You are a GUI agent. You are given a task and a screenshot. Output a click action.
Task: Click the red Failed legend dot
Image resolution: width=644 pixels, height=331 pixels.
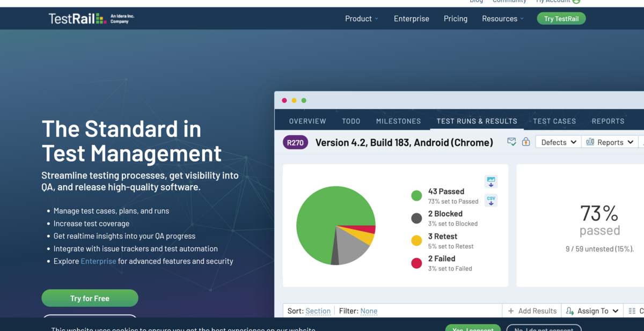click(416, 263)
